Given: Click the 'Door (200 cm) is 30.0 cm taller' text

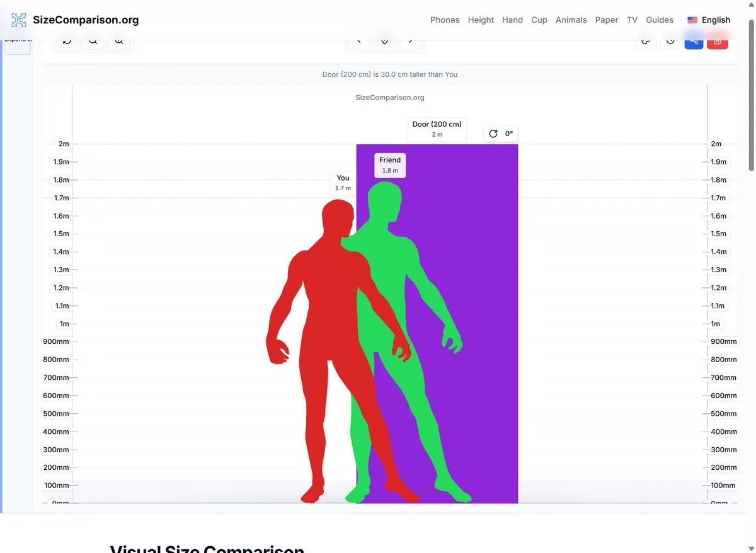Looking at the screenshot, I should (390, 74).
